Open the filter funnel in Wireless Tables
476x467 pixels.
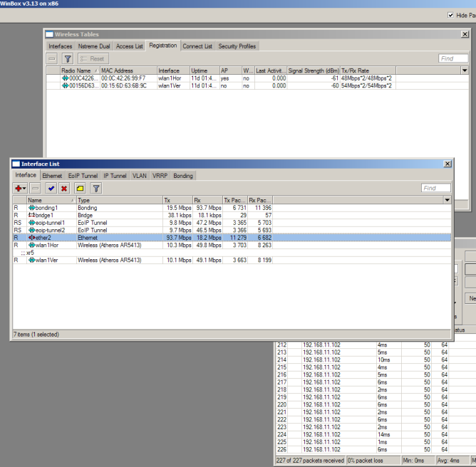tap(68, 58)
